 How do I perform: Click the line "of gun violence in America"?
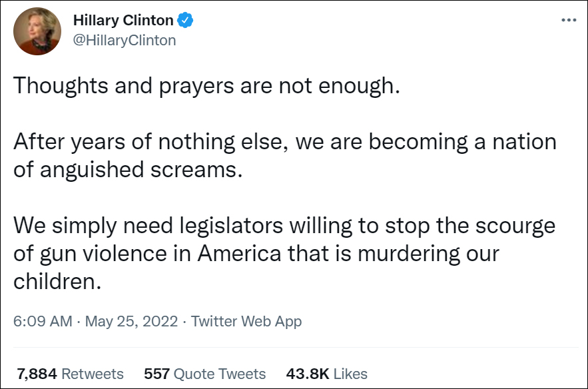pos(256,253)
